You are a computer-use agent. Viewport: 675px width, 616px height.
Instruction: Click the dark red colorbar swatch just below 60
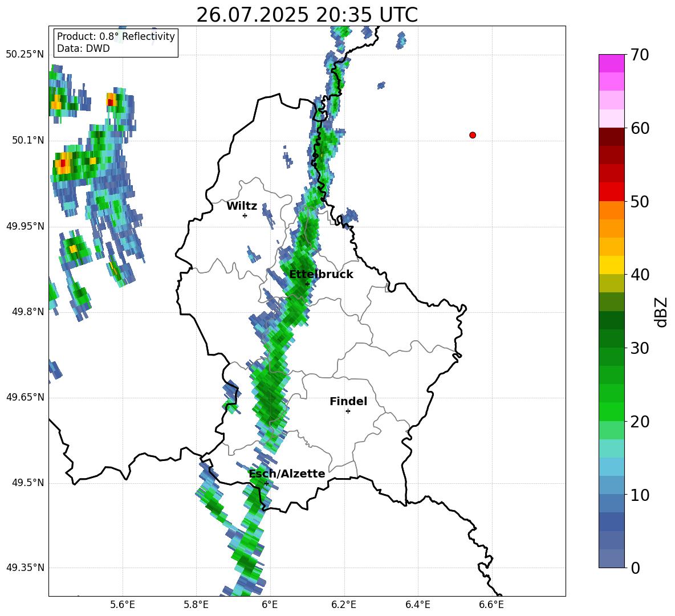611,137
